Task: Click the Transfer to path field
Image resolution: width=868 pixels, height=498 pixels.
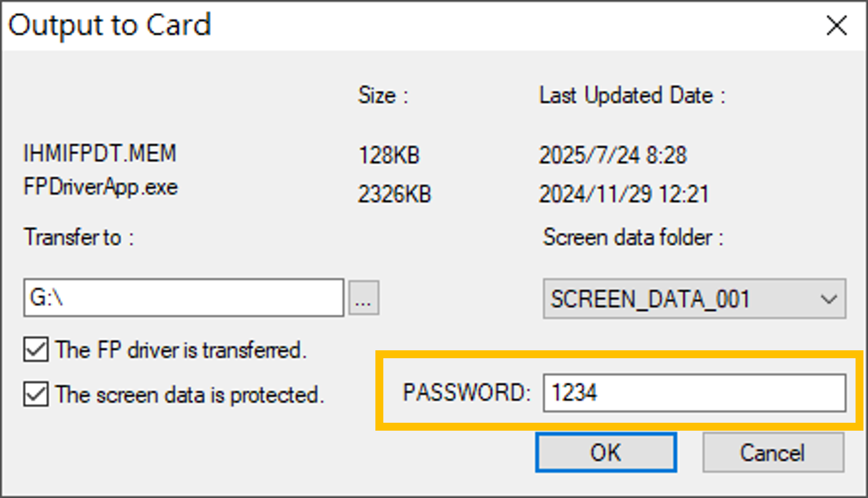Action: pyautogui.click(x=183, y=298)
